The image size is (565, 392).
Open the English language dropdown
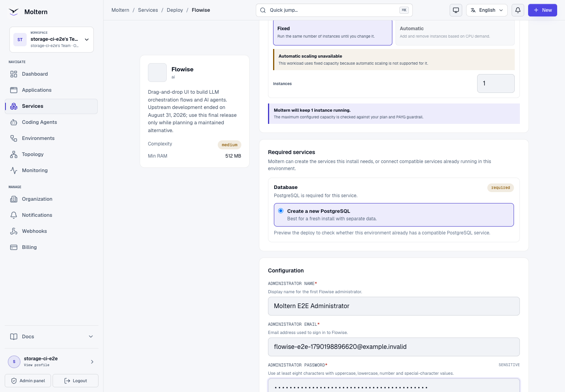point(487,10)
